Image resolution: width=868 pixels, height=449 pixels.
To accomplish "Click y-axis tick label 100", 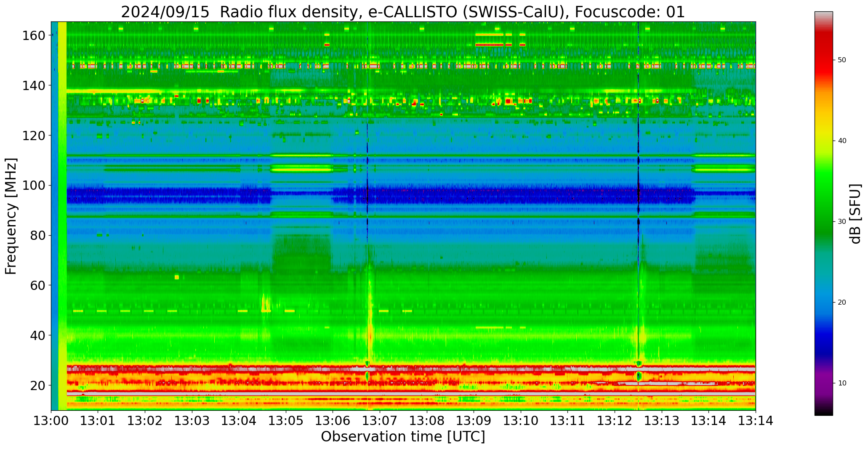I will (x=34, y=186).
